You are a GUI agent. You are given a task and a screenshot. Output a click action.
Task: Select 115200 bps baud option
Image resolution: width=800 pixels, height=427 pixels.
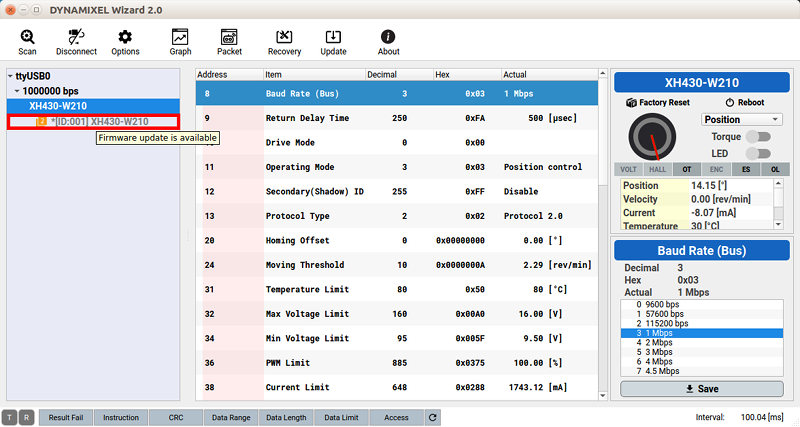702,323
